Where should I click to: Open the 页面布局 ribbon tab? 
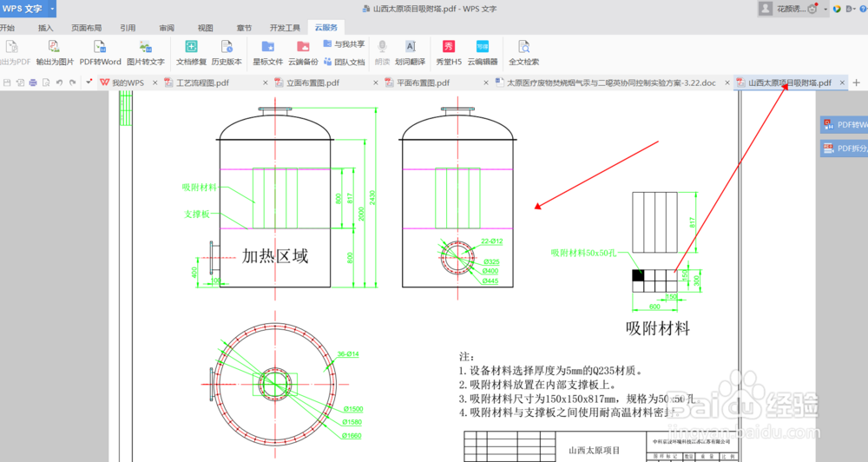pos(86,27)
